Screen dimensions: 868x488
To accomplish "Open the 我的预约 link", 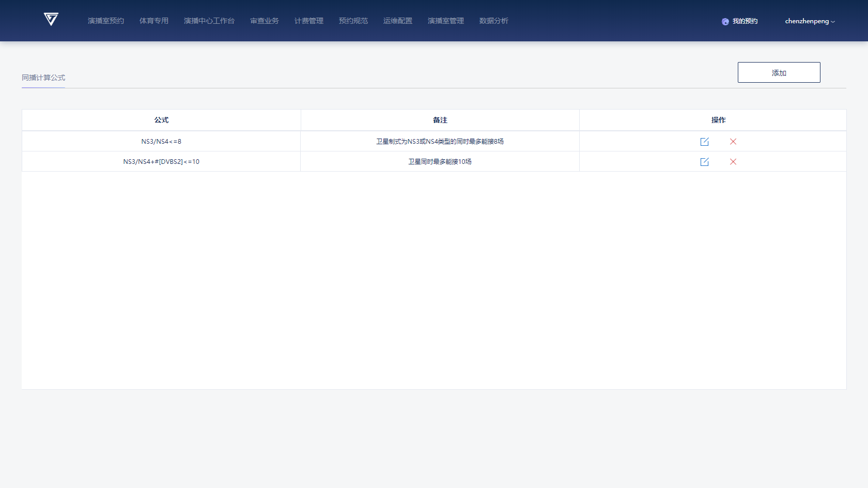I will click(745, 21).
